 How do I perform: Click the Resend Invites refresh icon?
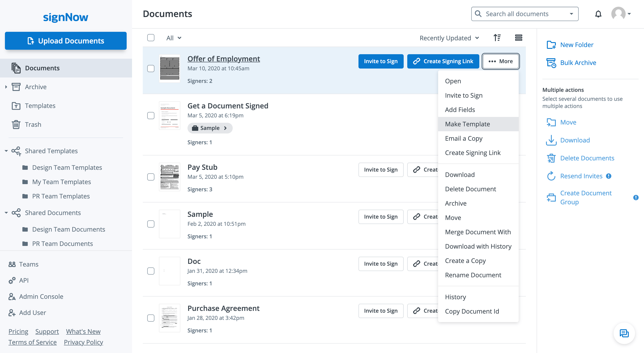pos(551,176)
